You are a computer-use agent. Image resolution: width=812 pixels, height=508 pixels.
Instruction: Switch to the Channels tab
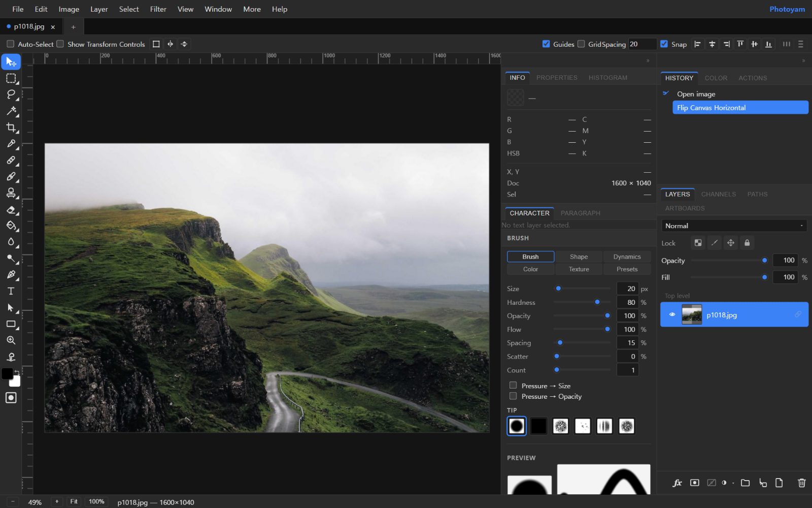coord(718,194)
